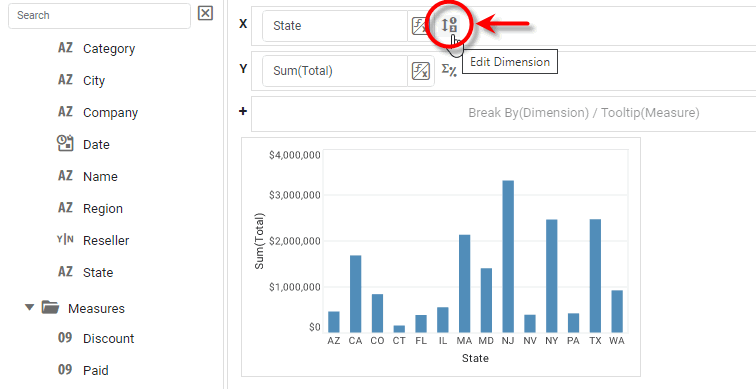Click the MD bar in the chart
The height and width of the screenshot is (389, 756).
486,300
